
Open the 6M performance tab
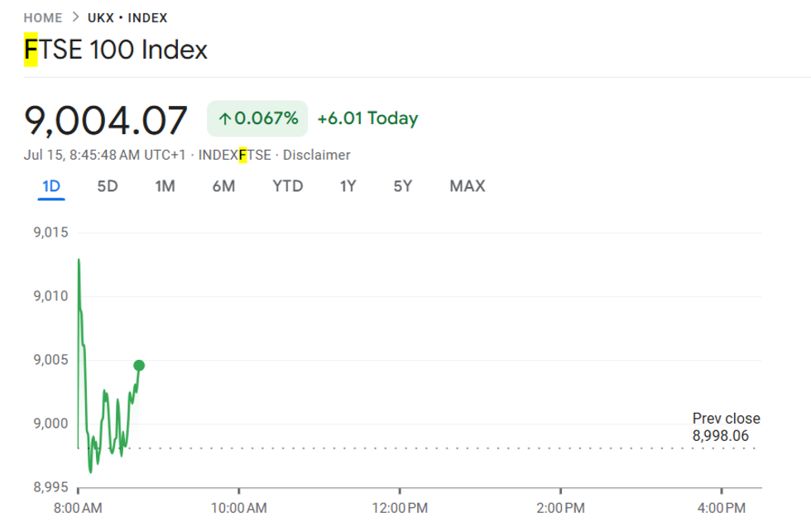222,186
